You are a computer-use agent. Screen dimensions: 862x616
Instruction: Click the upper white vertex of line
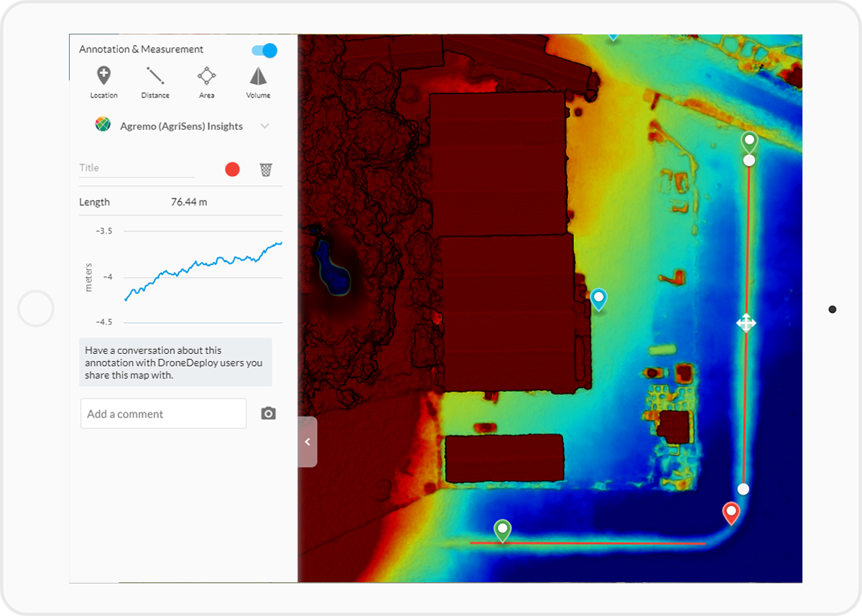[749, 161]
